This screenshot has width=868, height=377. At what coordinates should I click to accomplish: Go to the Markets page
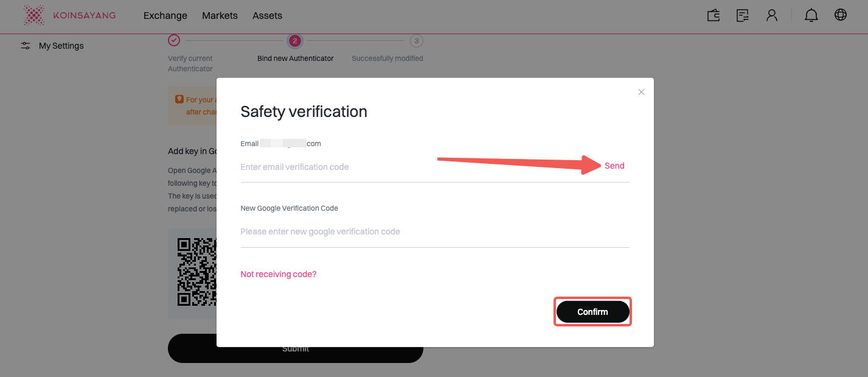point(220,16)
